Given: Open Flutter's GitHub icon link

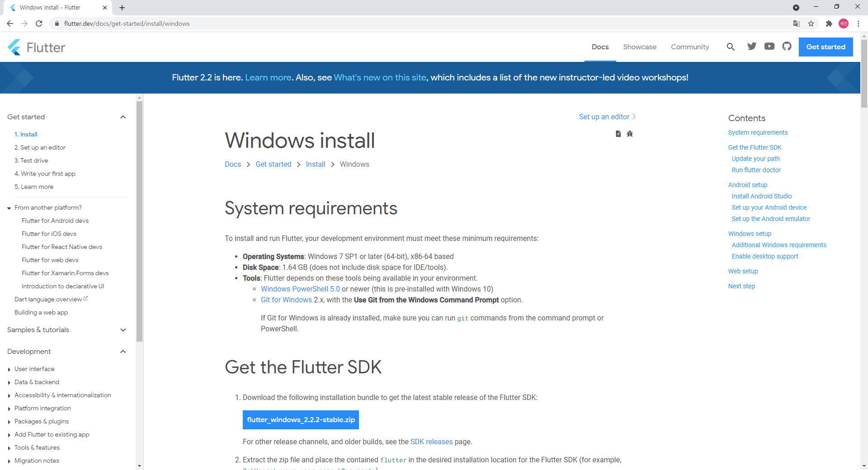Looking at the screenshot, I should click(787, 47).
